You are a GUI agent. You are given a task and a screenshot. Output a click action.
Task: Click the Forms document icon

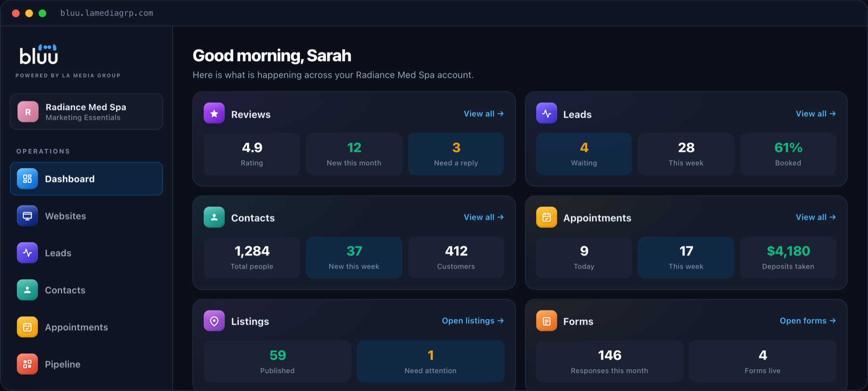click(546, 321)
